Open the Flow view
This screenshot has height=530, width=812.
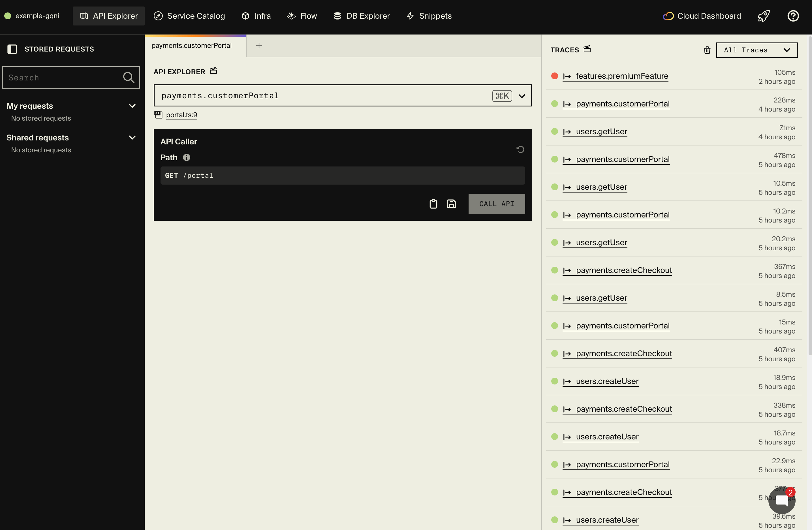coord(302,16)
